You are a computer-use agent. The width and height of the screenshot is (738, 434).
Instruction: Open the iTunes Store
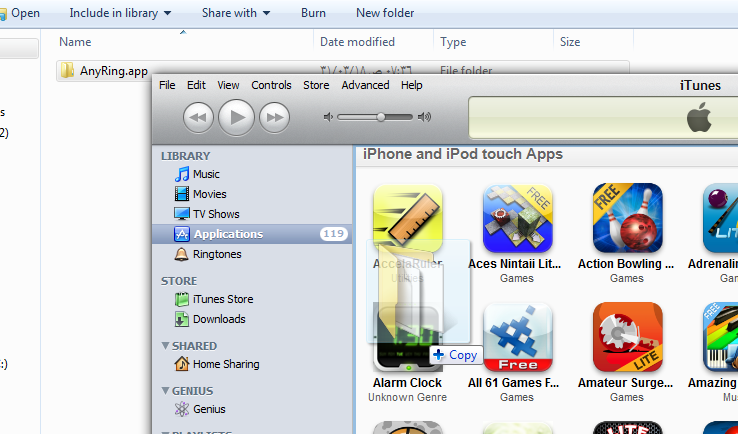tap(214, 299)
